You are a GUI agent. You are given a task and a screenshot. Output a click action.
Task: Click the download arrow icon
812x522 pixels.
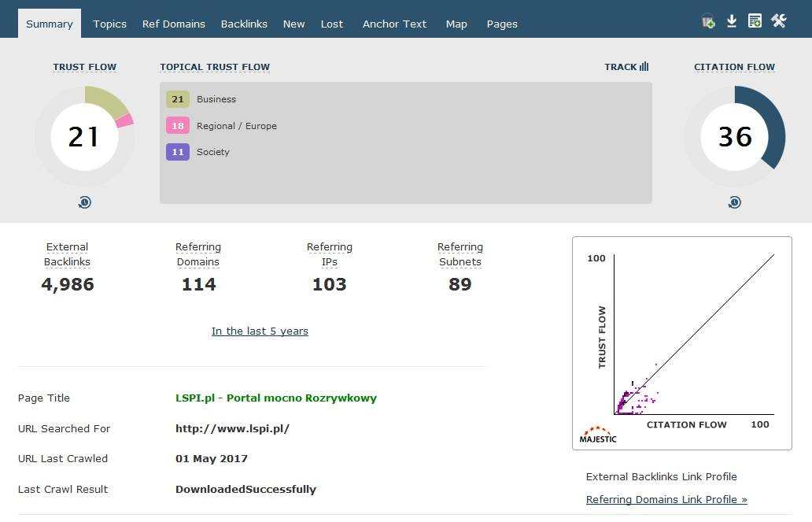[x=732, y=21]
